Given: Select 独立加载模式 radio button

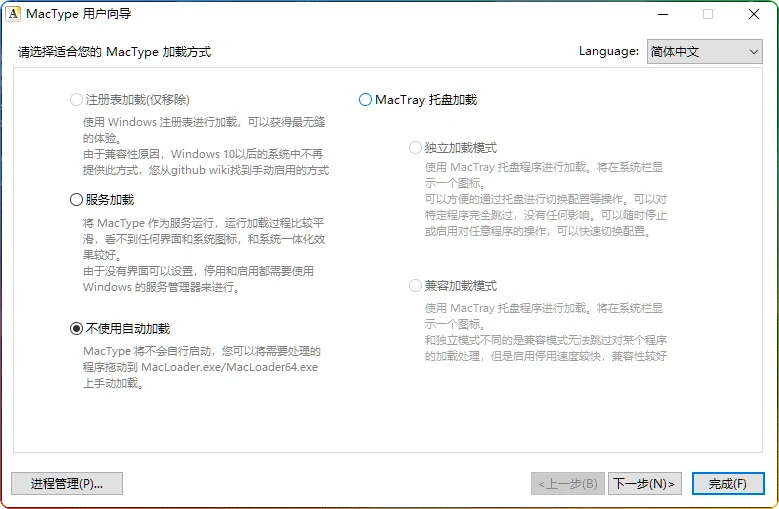Looking at the screenshot, I should click(x=453, y=147).
